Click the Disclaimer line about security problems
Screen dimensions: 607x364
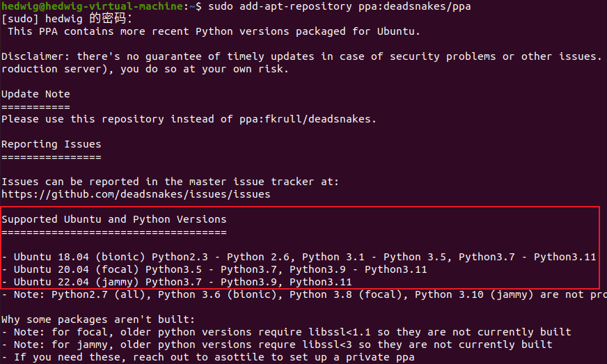(302, 56)
